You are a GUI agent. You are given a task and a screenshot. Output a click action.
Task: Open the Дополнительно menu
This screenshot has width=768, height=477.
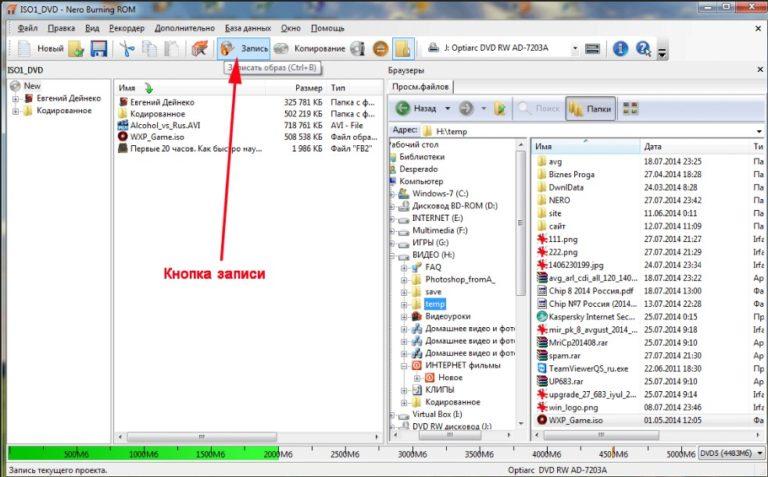[x=185, y=28]
